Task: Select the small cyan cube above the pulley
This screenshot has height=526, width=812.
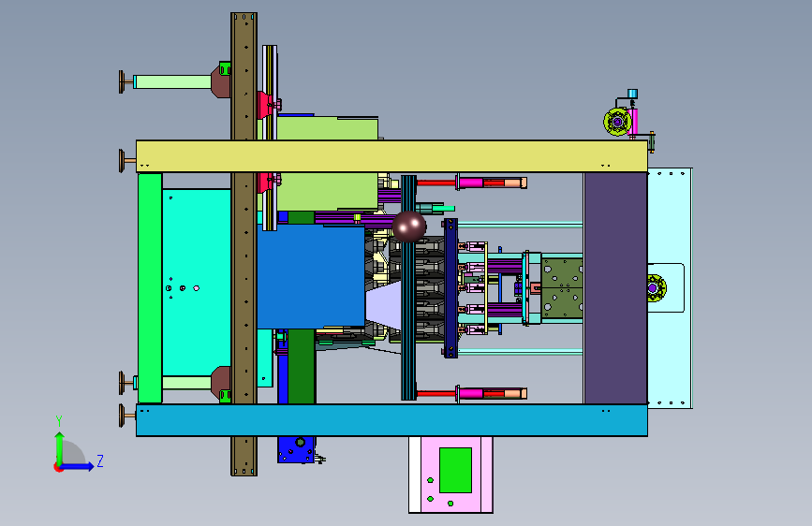Action: tap(632, 94)
